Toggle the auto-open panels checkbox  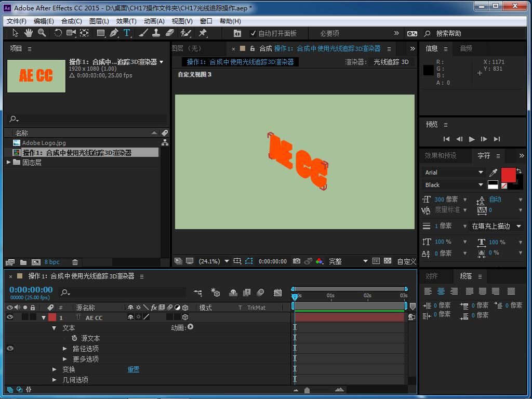[253, 33]
